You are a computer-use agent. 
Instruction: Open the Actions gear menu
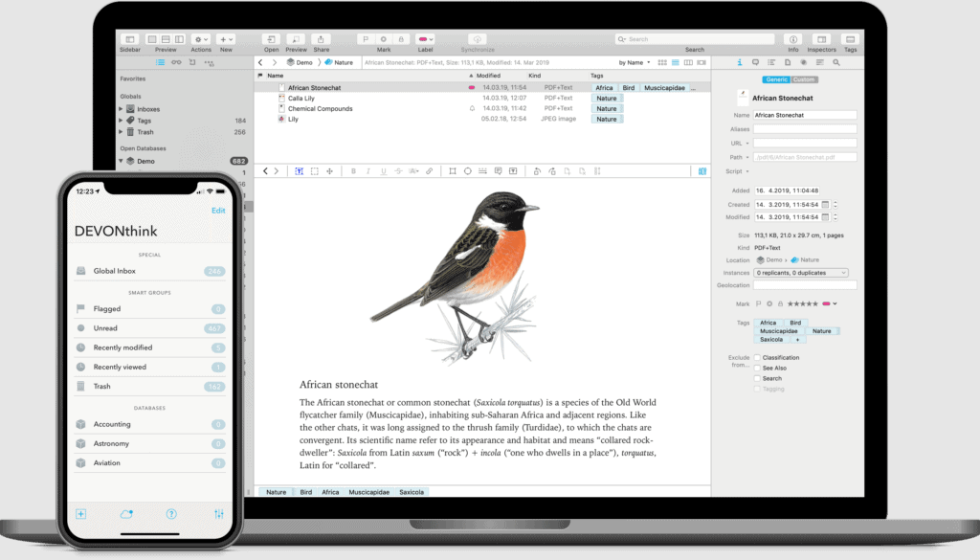201,39
